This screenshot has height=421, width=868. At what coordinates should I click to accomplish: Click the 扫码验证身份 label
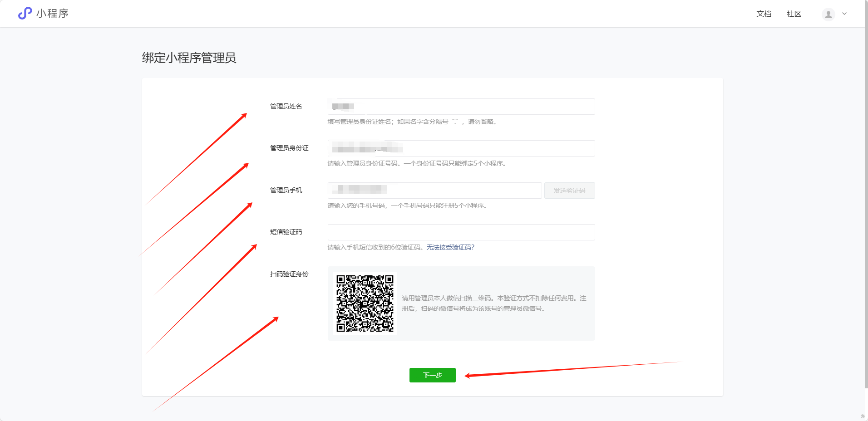point(289,274)
